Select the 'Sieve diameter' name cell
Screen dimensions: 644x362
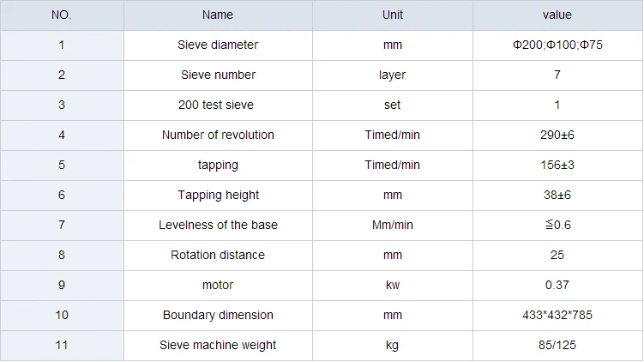218,45
